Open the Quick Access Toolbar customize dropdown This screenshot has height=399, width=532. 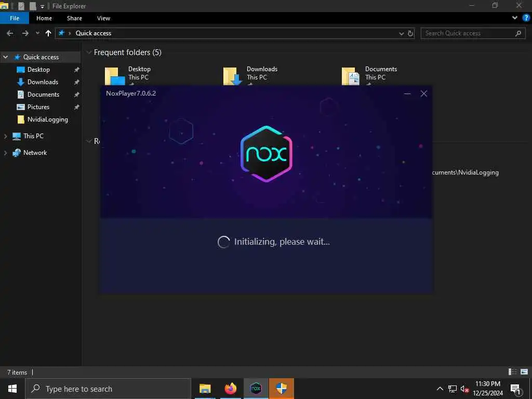[x=42, y=6]
